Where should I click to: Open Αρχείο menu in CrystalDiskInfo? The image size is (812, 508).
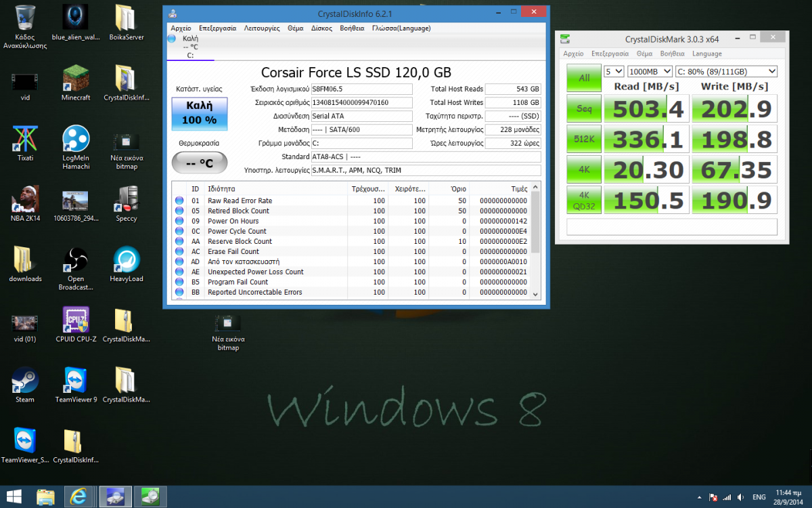(x=181, y=28)
